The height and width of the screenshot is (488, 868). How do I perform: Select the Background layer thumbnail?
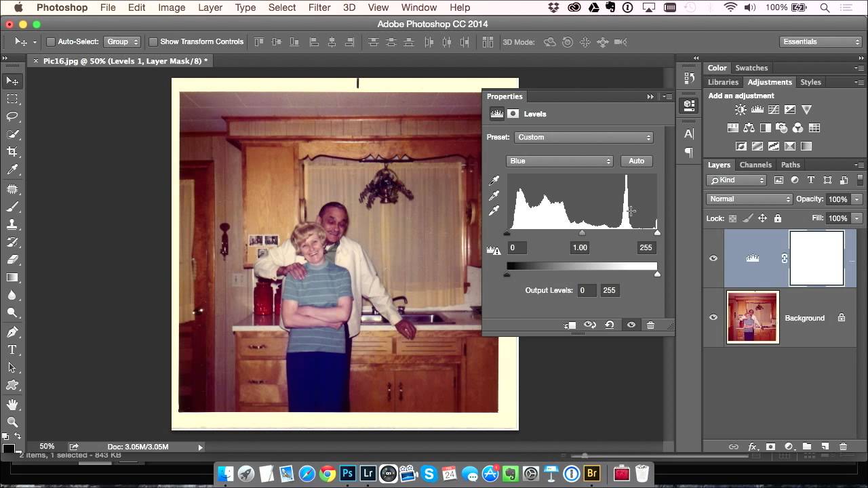pos(753,317)
